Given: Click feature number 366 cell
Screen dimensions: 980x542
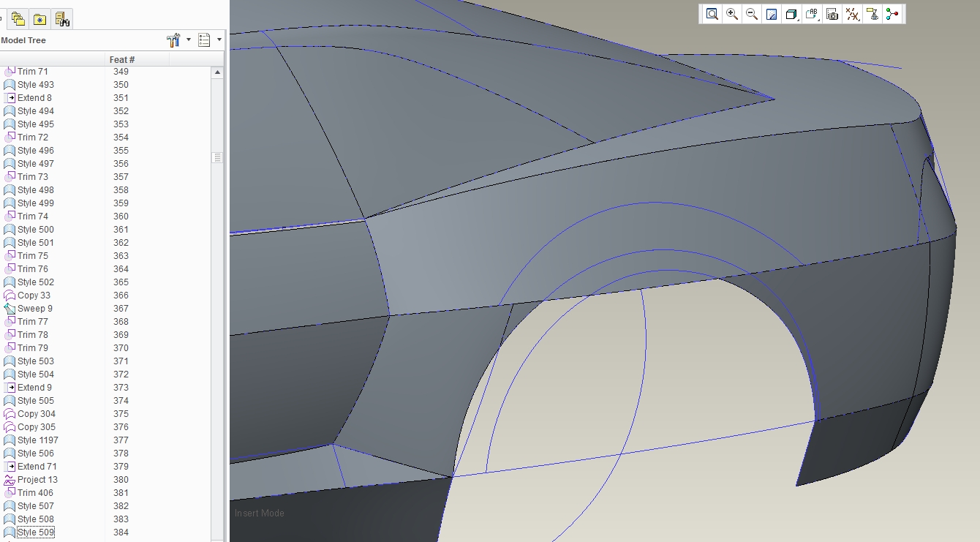Looking at the screenshot, I should [x=121, y=296].
